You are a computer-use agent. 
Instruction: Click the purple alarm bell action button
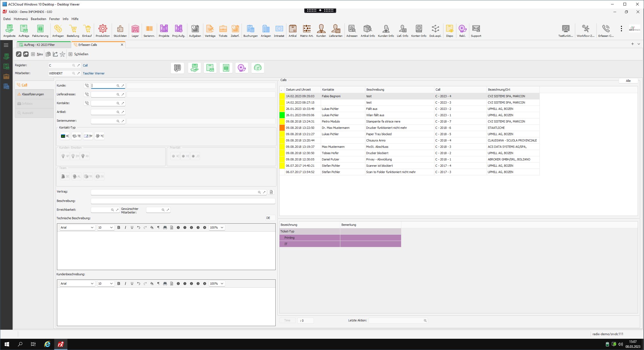(242, 68)
